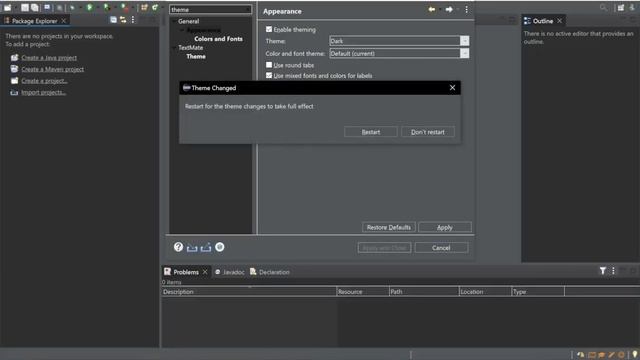The image size is (640, 360).
Task: Select the Appearance node in preferences tree
Action: (x=204, y=30)
